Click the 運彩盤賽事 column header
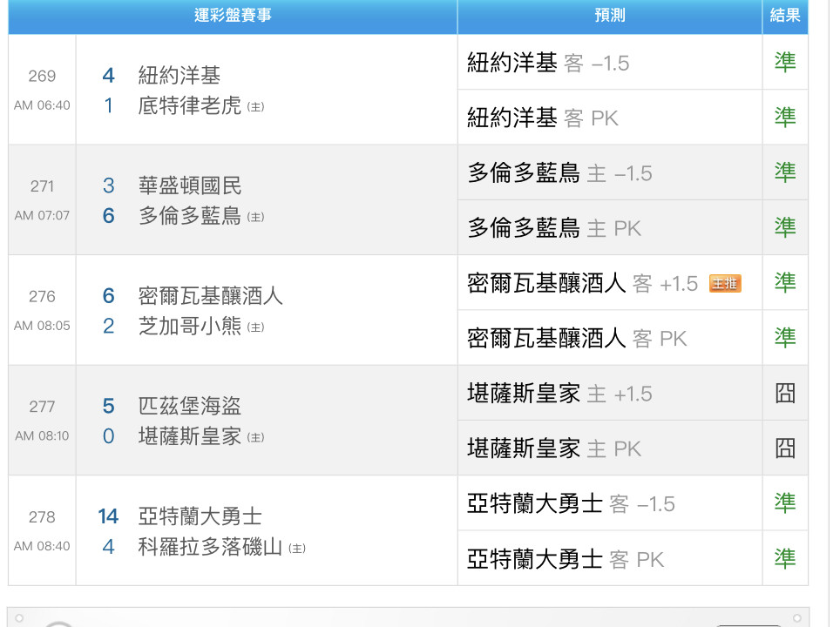The image size is (840, 627). 233,15
